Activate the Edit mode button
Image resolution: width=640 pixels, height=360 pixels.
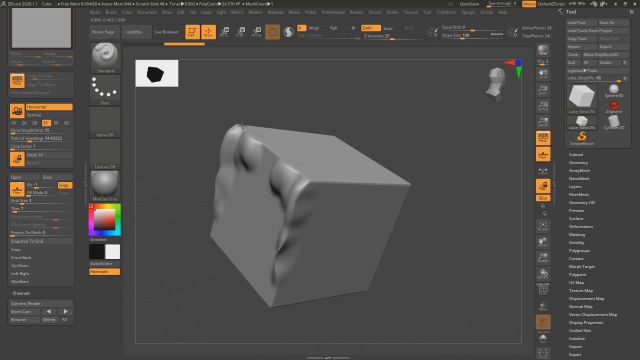coord(192,32)
